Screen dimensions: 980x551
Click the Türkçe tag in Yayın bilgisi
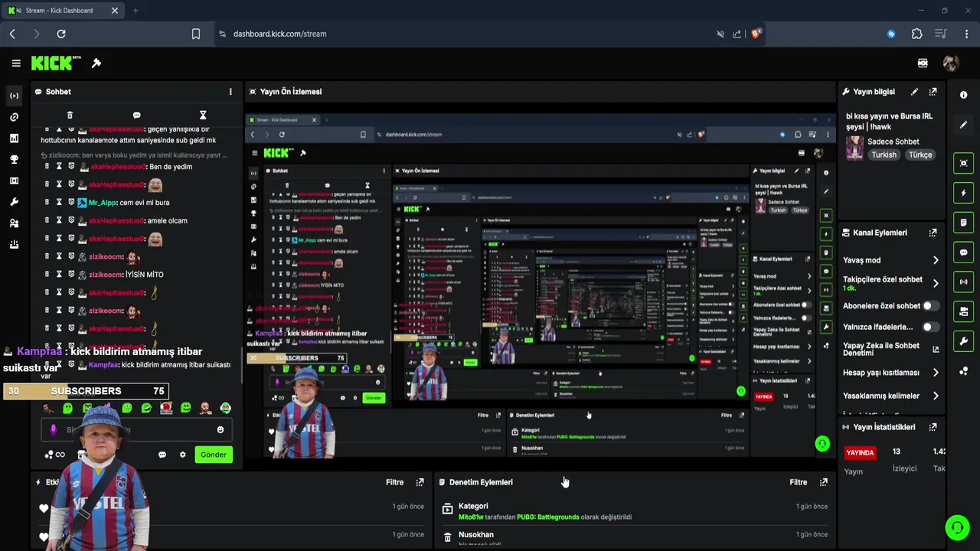click(x=920, y=155)
